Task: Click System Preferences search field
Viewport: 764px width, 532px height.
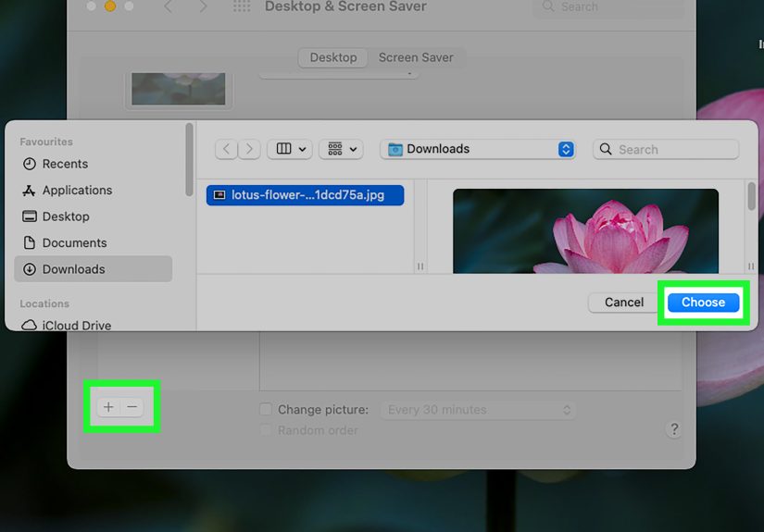Action: [609, 6]
